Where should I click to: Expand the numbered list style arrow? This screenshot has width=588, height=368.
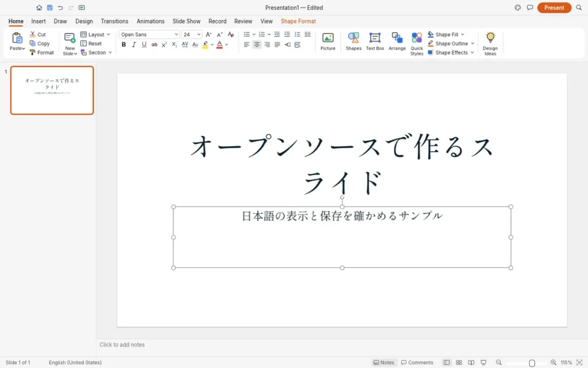269,34
